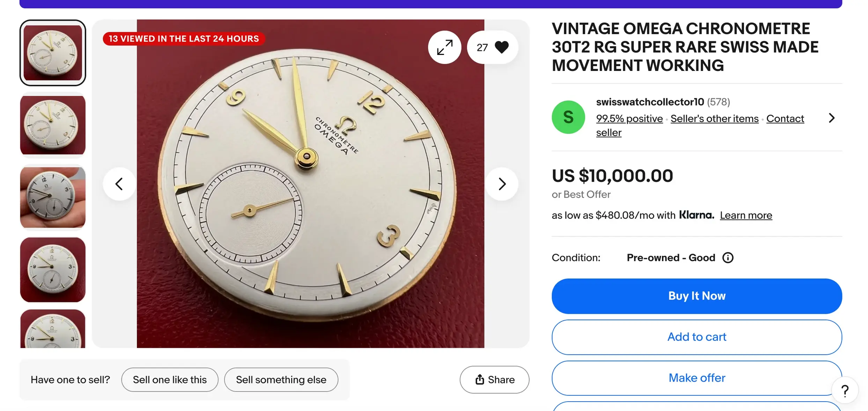868x411 pixels.
Task: Open the 99.5% positive feedback link
Action: [x=629, y=119]
